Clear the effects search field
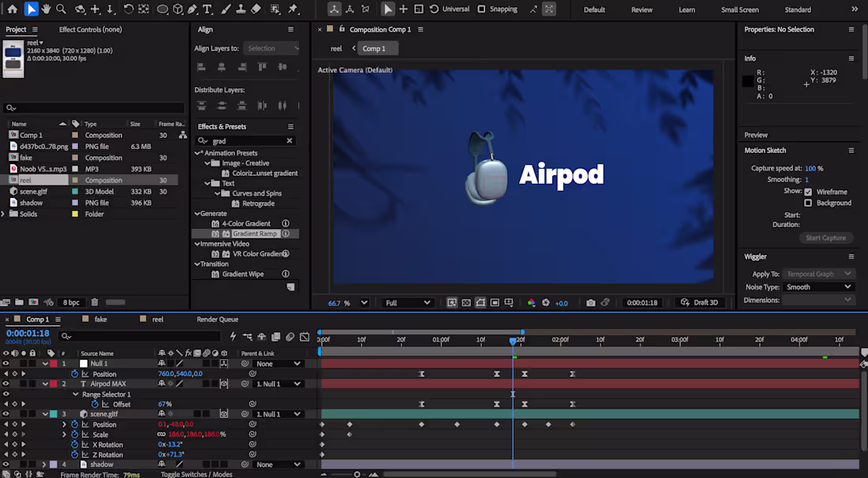The width and height of the screenshot is (868, 478). tap(289, 140)
